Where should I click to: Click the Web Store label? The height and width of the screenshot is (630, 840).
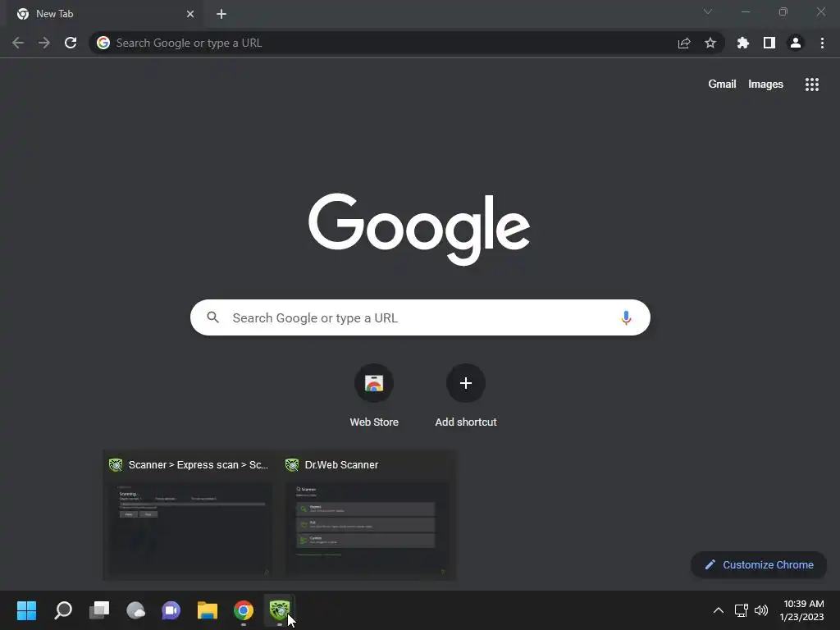point(374,422)
